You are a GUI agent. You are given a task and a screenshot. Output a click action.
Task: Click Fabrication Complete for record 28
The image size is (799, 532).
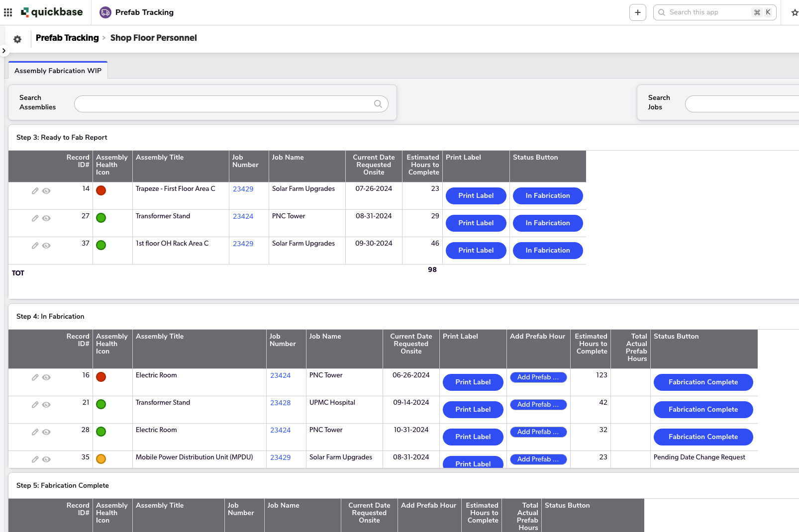tap(703, 437)
